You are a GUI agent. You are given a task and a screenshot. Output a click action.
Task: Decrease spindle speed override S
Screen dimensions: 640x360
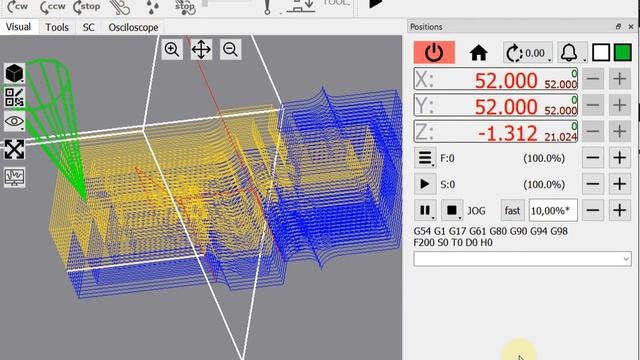tap(593, 184)
